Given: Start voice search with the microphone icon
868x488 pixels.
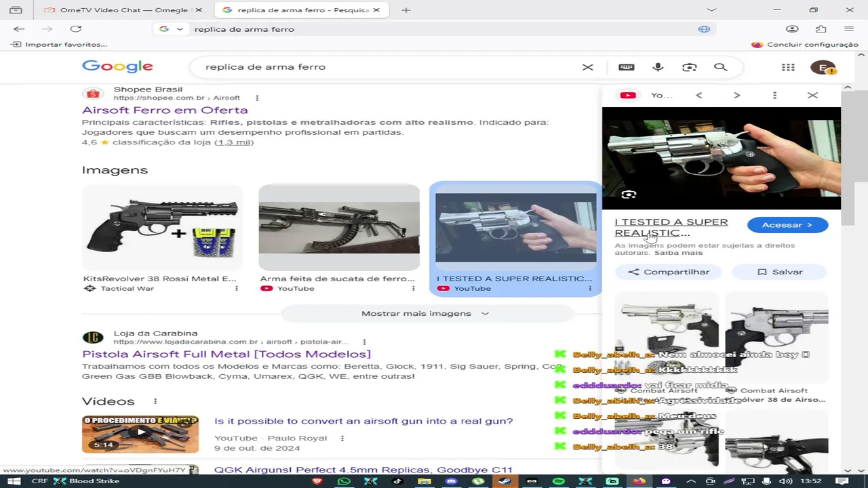Looking at the screenshot, I should pos(658,67).
